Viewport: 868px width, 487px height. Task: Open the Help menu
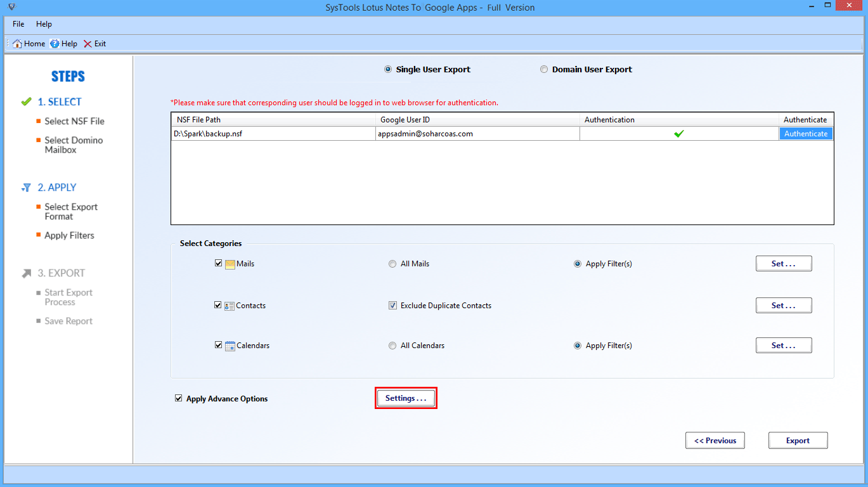[x=44, y=24]
